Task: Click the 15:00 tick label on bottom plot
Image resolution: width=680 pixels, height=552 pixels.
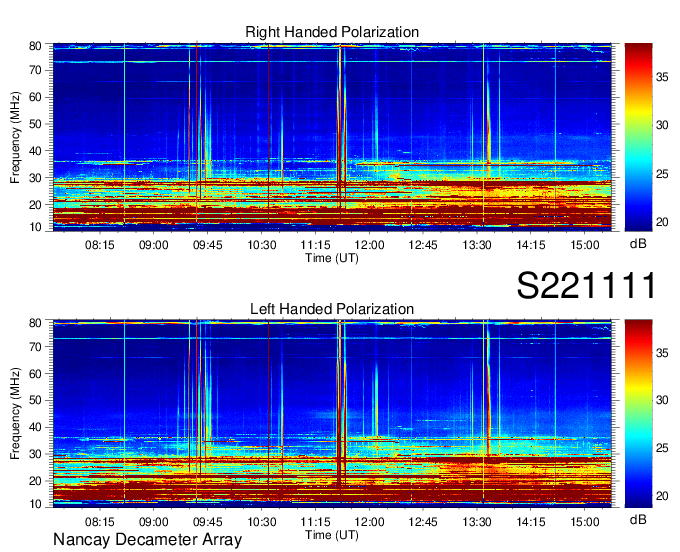Action: [x=585, y=522]
